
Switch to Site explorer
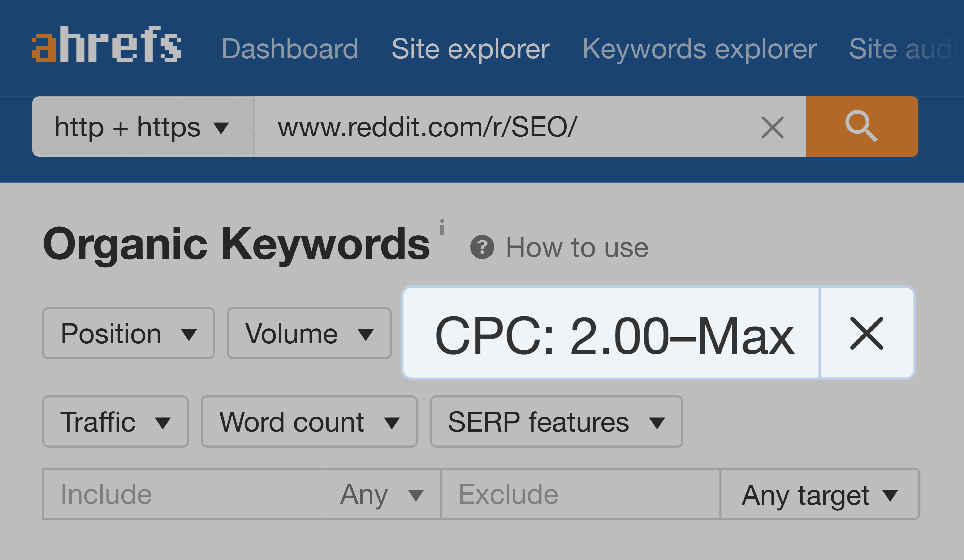471,49
